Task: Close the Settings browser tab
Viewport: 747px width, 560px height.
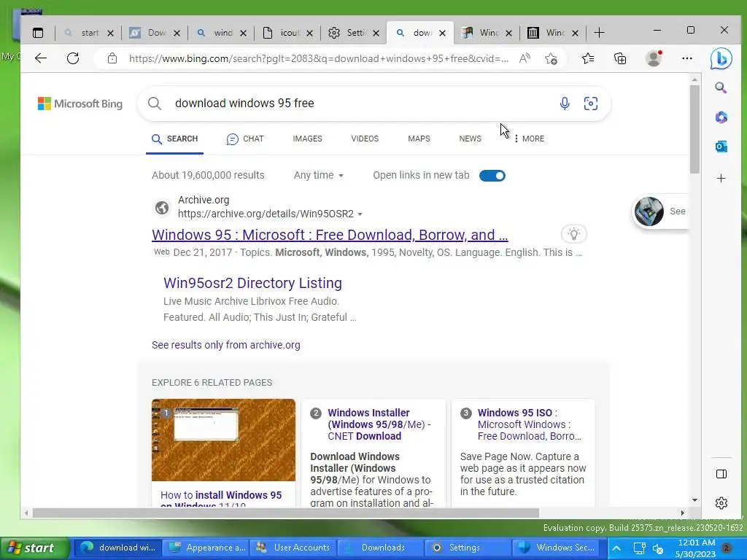Action: coord(376,33)
